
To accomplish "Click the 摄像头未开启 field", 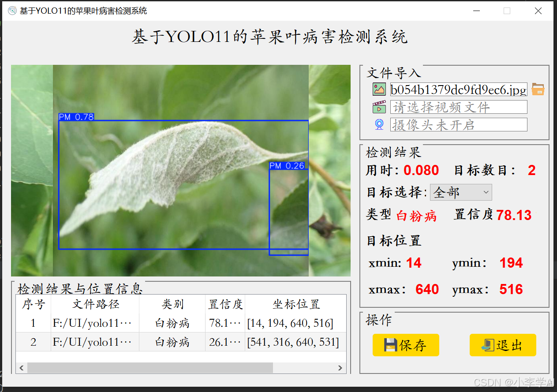I will [x=459, y=125].
